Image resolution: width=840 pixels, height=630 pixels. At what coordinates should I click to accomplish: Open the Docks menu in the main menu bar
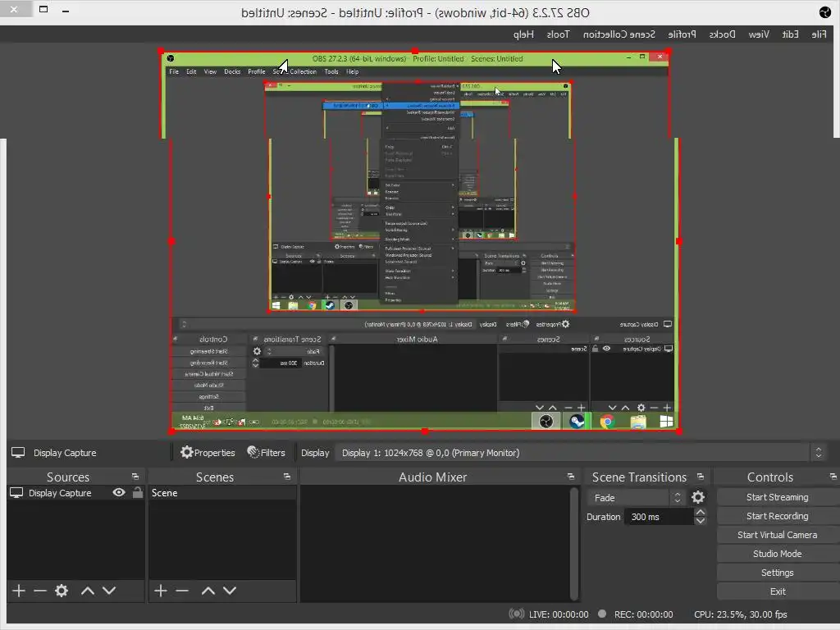point(722,34)
